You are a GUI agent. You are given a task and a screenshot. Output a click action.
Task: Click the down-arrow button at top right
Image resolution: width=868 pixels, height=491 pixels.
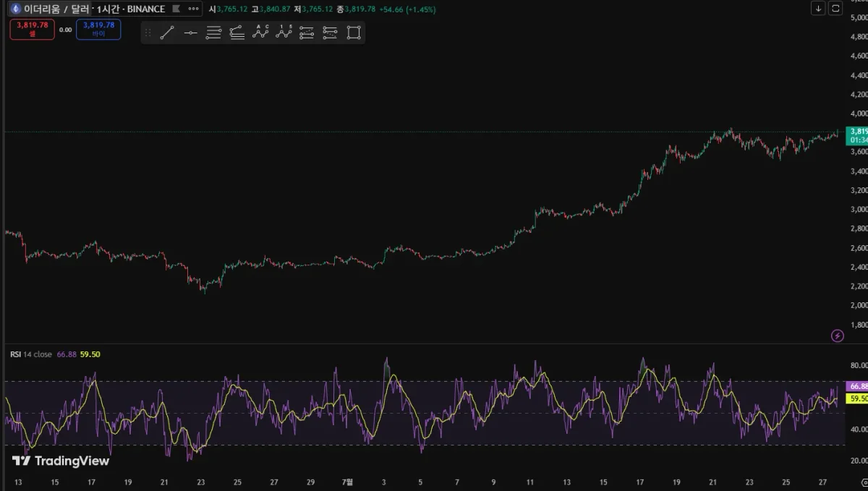[x=818, y=8]
